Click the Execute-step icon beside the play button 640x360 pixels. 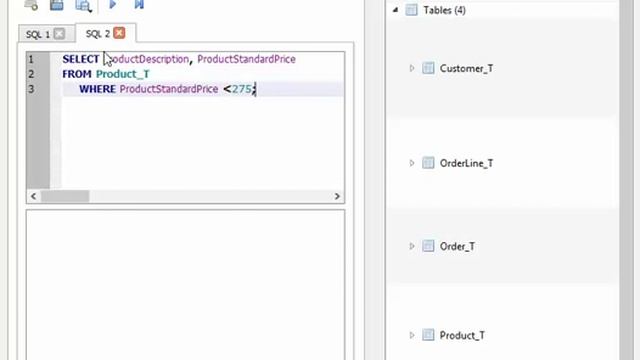[139, 4]
